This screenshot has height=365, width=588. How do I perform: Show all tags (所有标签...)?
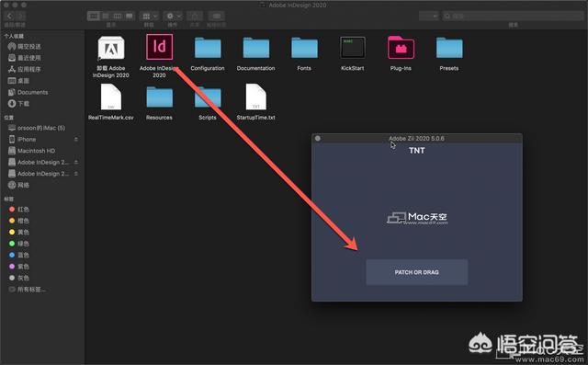click(27, 290)
